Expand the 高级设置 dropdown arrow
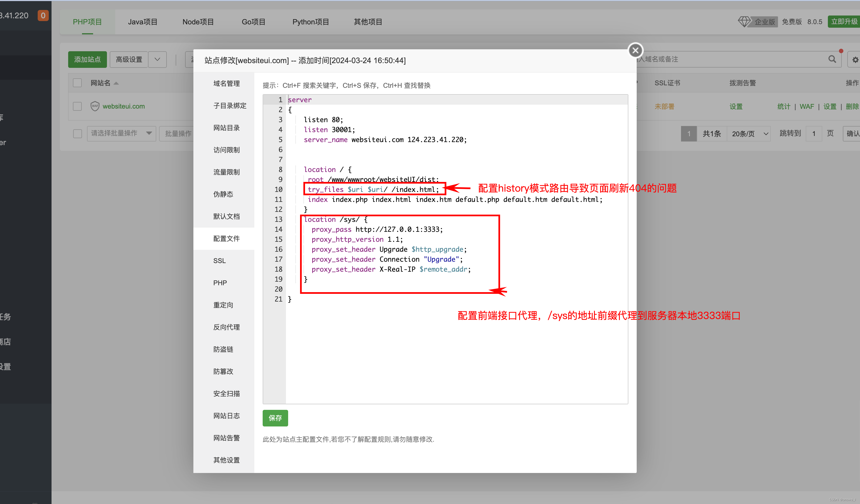The width and height of the screenshot is (860, 504). (157, 59)
